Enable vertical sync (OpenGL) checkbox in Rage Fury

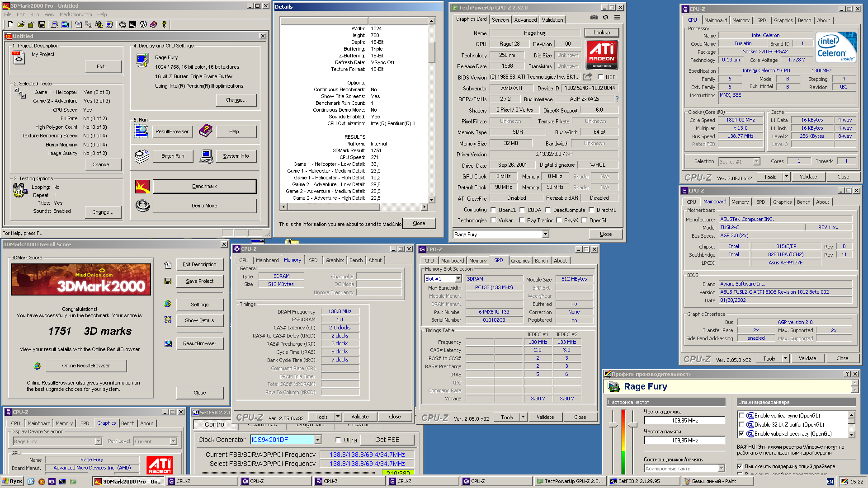point(741,416)
